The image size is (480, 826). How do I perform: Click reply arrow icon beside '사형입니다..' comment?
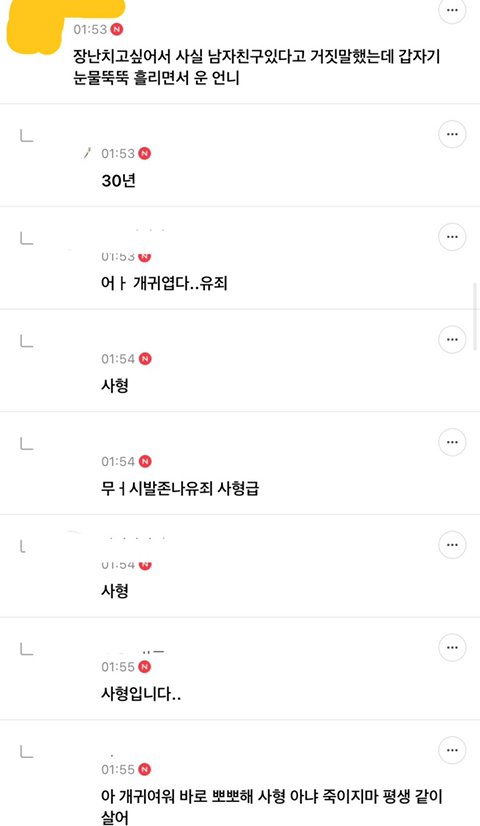pos(26,650)
